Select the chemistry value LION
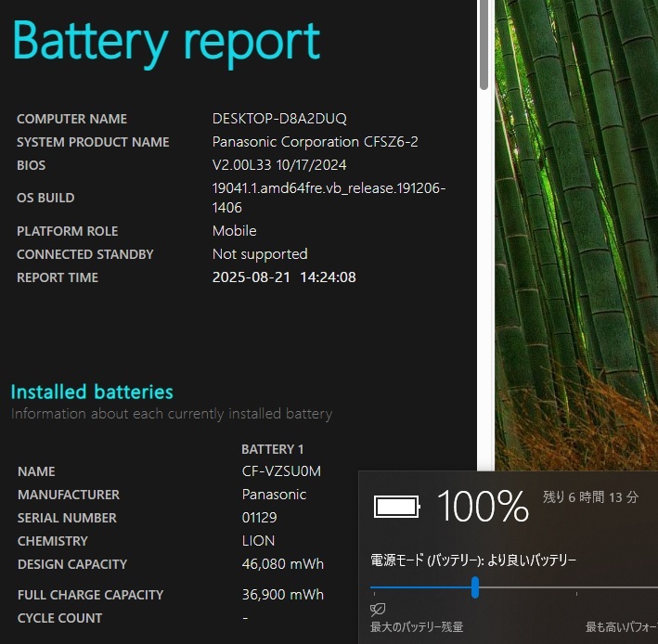658x644 pixels. click(x=258, y=541)
